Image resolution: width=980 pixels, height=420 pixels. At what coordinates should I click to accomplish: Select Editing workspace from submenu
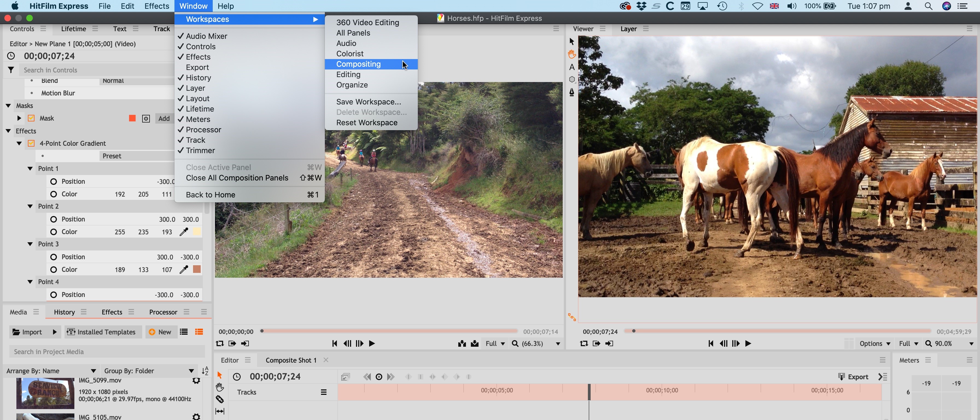coord(348,74)
